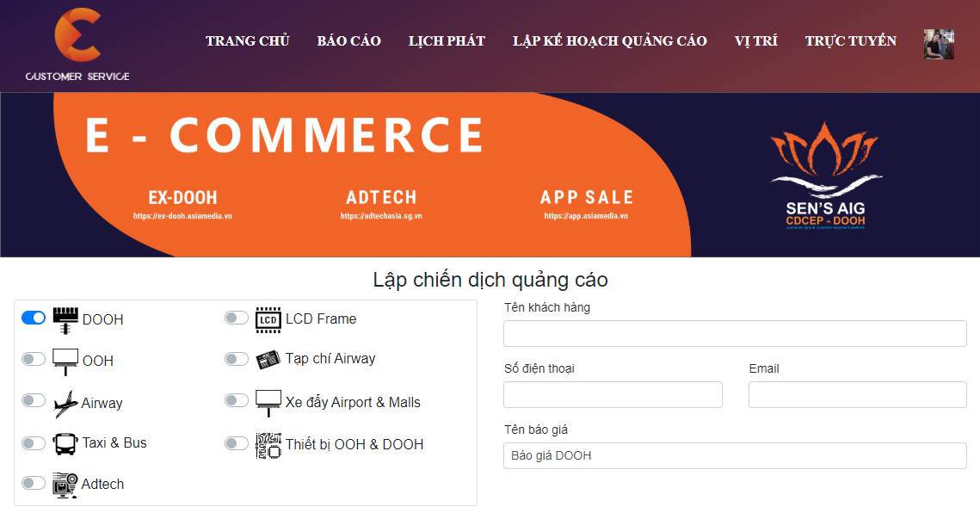This screenshot has height=507, width=980.
Task: Click the Adtech computer icon
Action: click(x=65, y=485)
